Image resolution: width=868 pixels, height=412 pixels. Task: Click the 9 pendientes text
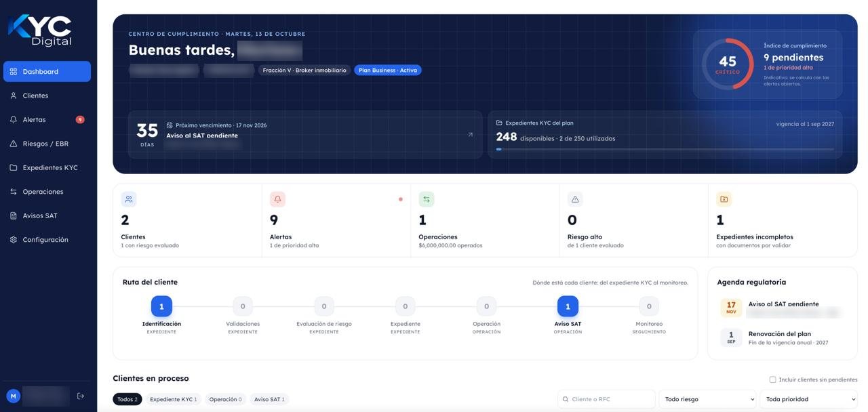pos(793,58)
